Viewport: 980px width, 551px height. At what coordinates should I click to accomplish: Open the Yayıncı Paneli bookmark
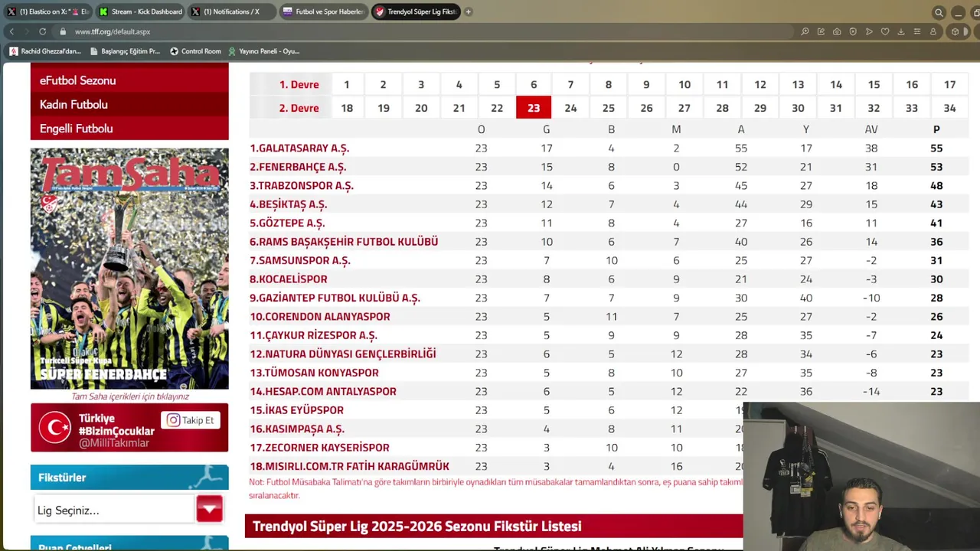pos(263,51)
